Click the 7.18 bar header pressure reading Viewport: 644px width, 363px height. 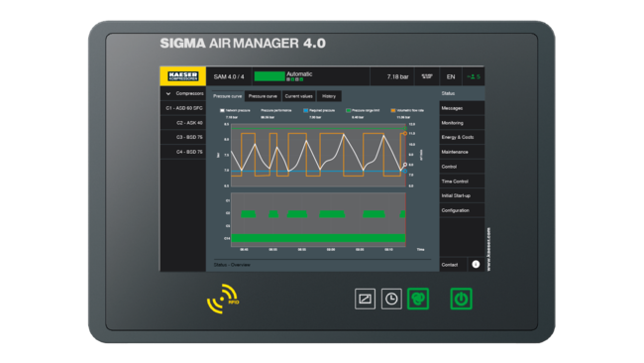point(397,77)
